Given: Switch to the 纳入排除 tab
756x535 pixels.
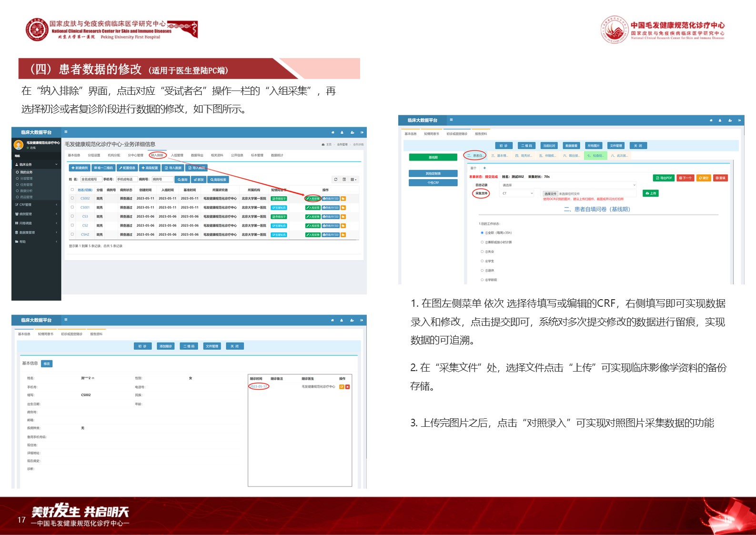Looking at the screenshot, I should pos(158,155).
